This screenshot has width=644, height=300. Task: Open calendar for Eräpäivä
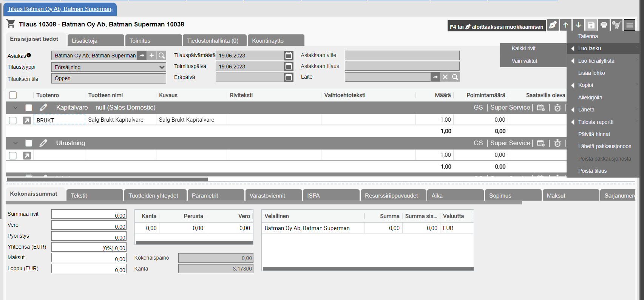click(289, 77)
